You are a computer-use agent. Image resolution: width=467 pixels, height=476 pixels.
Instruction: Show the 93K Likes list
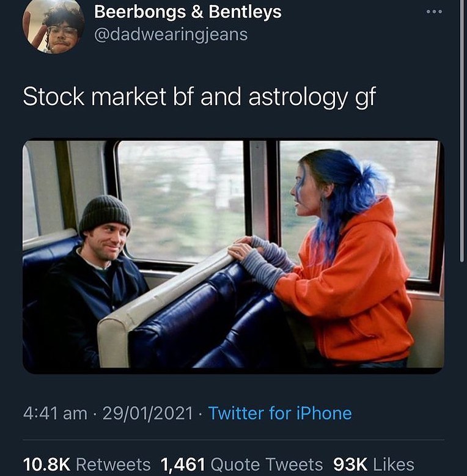pyautogui.click(x=373, y=464)
